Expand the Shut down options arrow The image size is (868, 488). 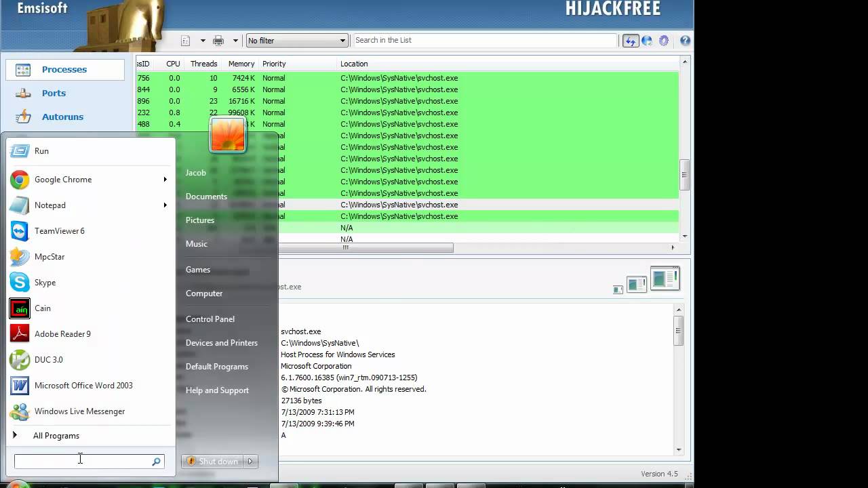(250, 462)
